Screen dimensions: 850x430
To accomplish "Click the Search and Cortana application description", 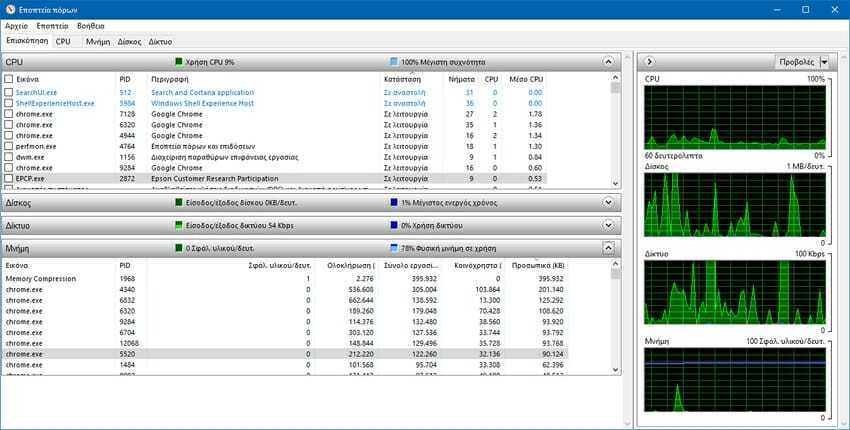I will [202, 93].
